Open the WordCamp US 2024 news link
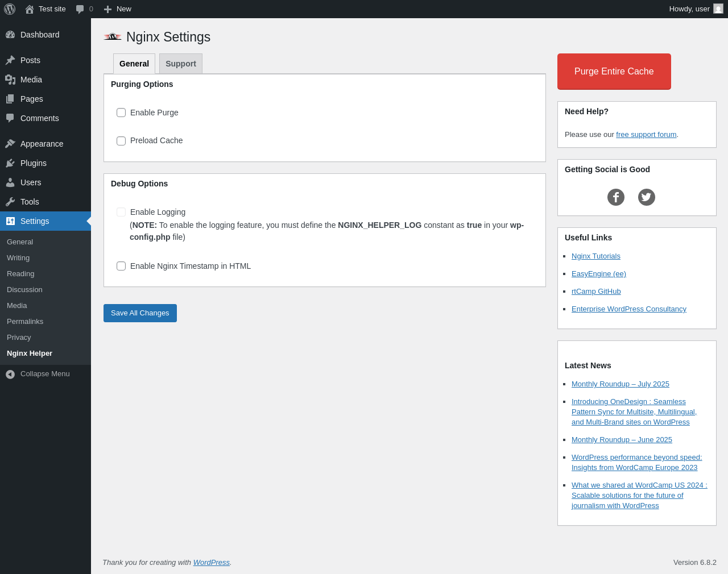728x574 pixels. coord(639,496)
